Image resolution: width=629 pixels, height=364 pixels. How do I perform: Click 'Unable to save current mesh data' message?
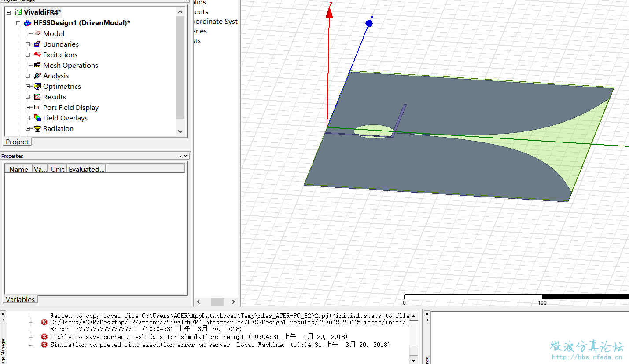point(199,337)
